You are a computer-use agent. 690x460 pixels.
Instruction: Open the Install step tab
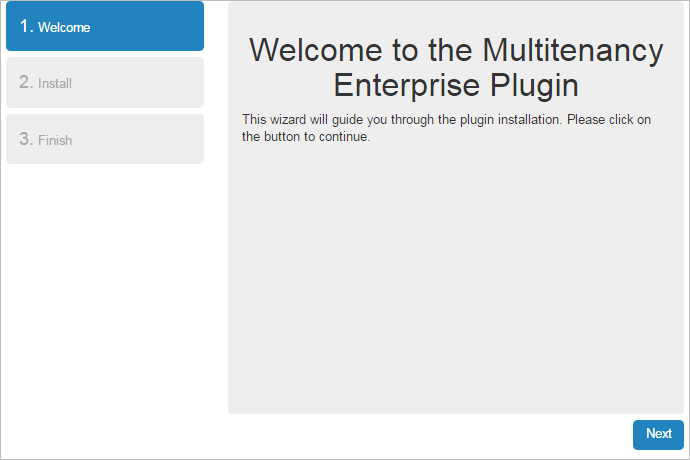105,83
